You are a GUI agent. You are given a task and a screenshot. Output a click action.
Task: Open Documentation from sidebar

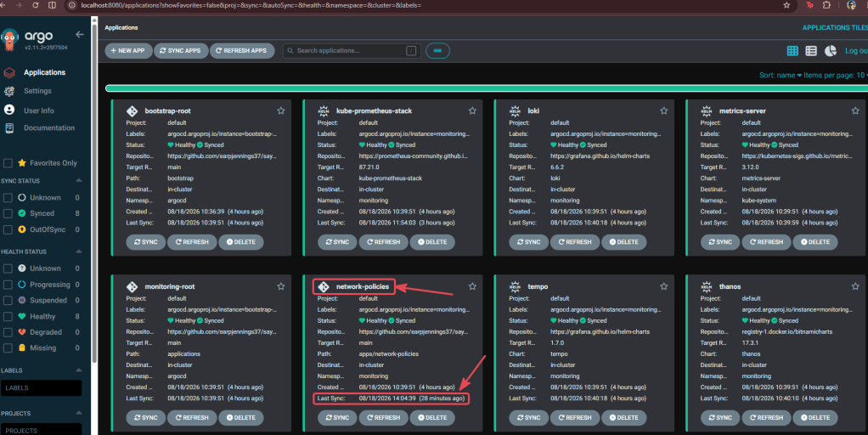click(48, 127)
